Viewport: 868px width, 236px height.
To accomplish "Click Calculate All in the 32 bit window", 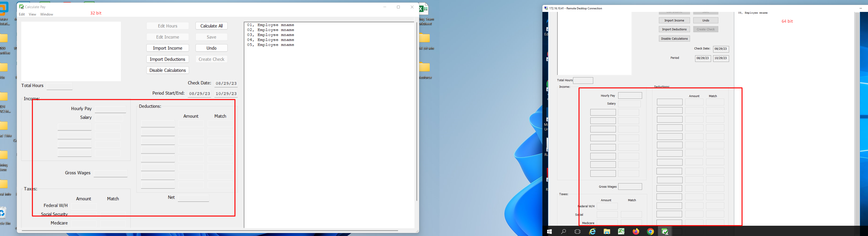I will (212, 26).
